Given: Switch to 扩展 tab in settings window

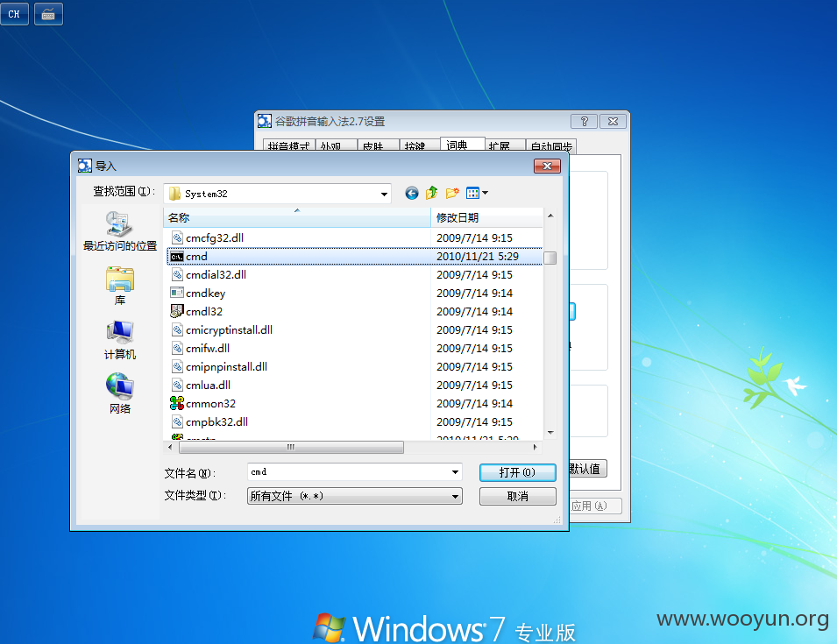Looking at the screenshot, I should pyautogui.click(x=505, y=145).
